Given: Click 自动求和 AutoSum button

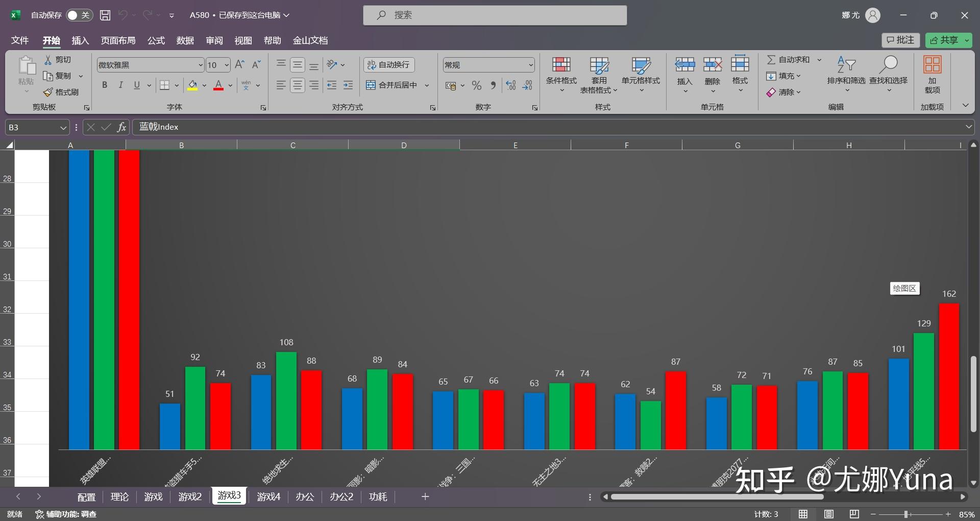Looking at the screenshot, I should [789, 60].
